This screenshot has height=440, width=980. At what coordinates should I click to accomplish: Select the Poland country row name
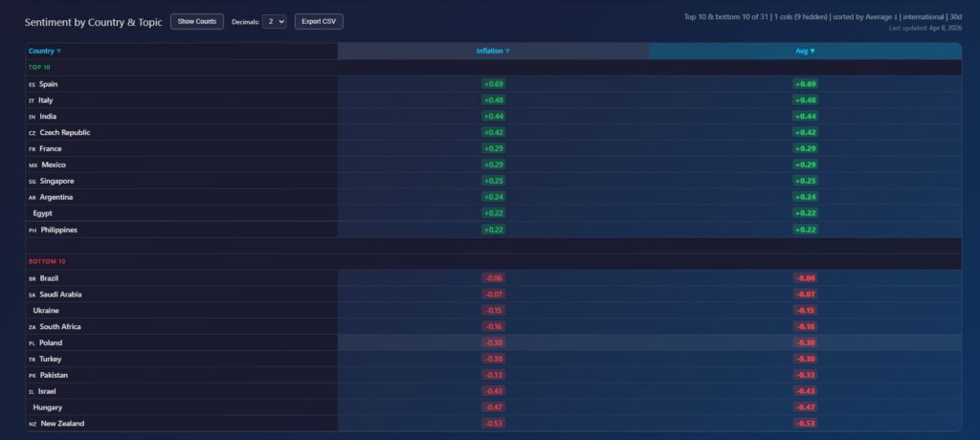51,343
